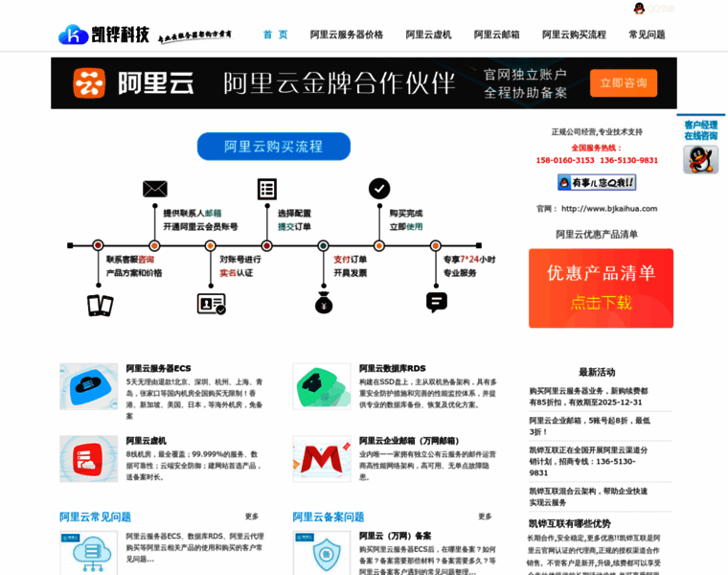Click phone number 158-0160-3153
Screen dimensions: 728x575
click(x=565, y=160)
